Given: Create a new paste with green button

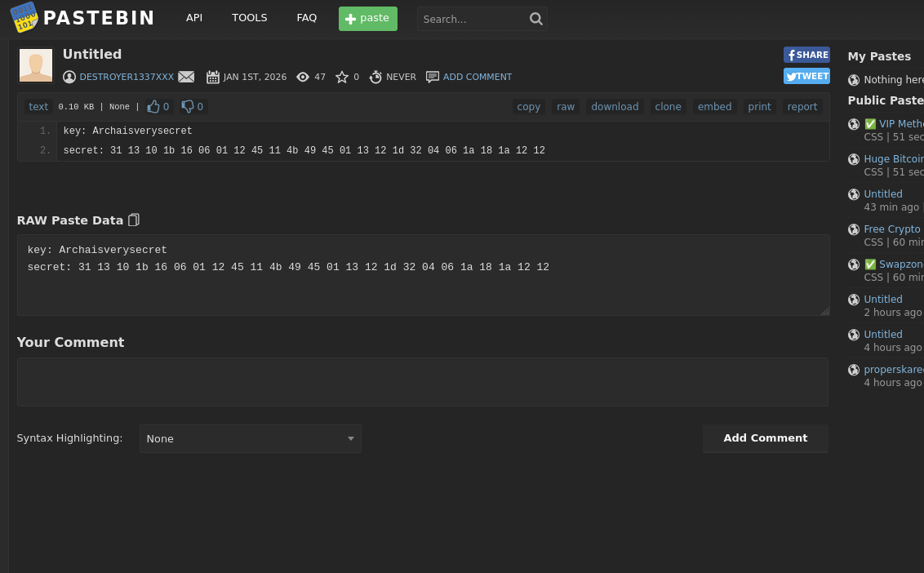Looking at the screenshot, I should pos(367,19).
